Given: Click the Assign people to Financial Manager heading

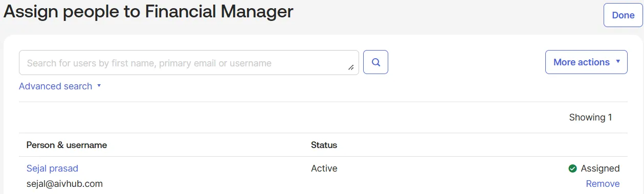Looking at the screenshot, I should pyautogui.click(x=148, y=11).
